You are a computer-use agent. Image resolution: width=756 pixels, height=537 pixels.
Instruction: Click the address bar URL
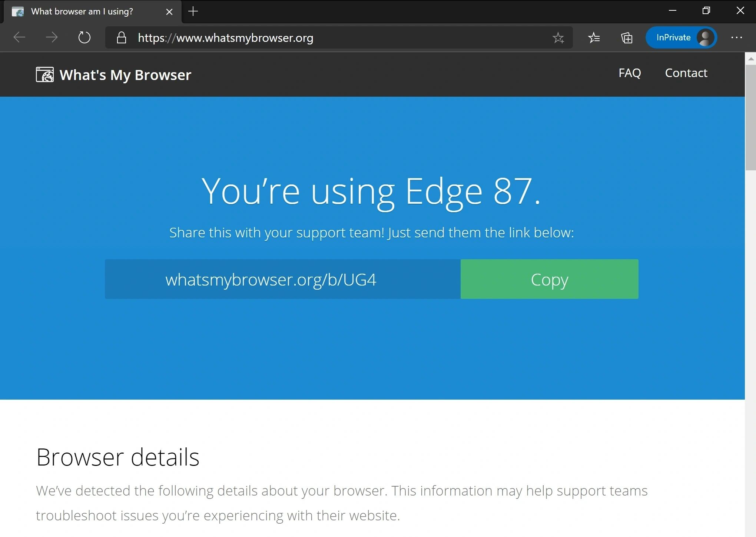(x=225, y=38)
